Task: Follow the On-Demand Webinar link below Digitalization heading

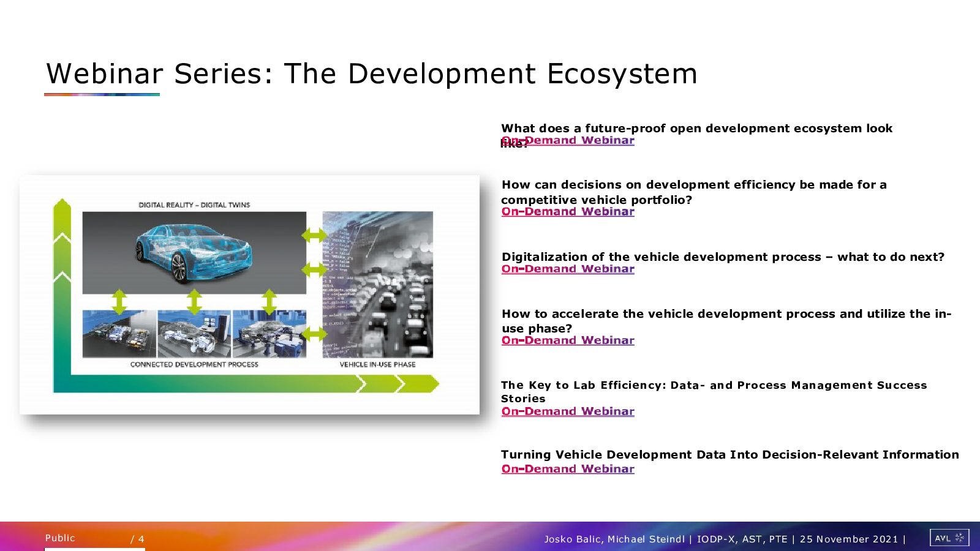Action: coord(568,269)
